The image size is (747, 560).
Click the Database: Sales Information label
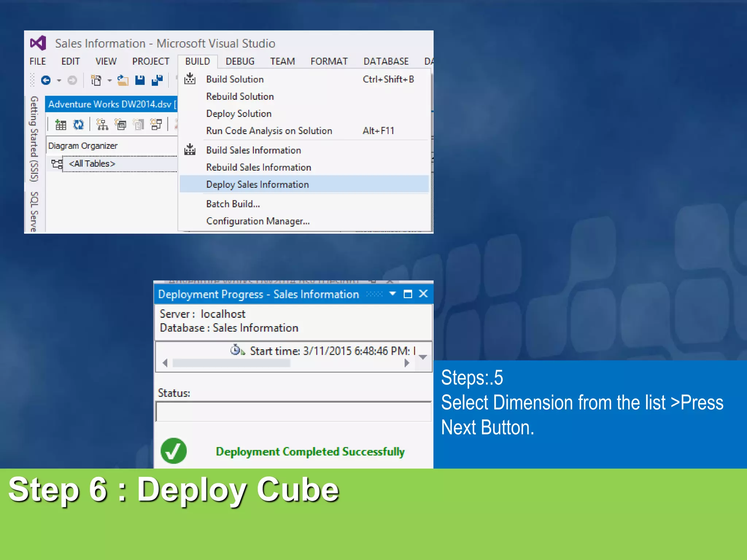pos(229,328)
